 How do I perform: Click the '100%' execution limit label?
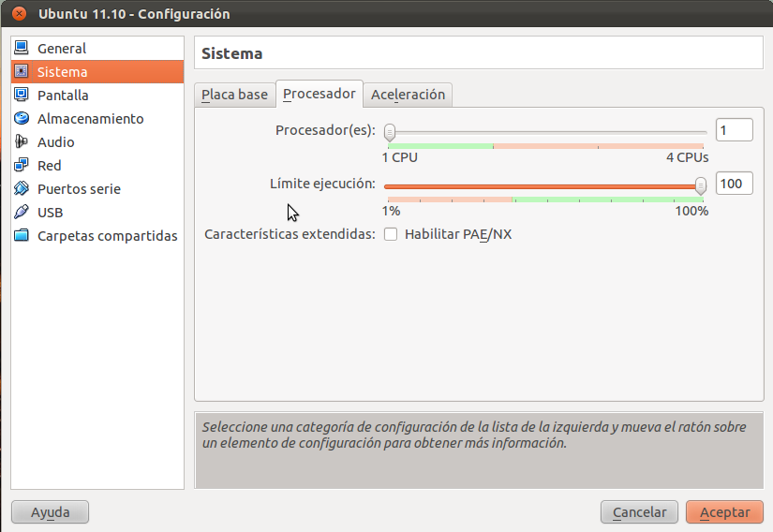tap(691, 211)
